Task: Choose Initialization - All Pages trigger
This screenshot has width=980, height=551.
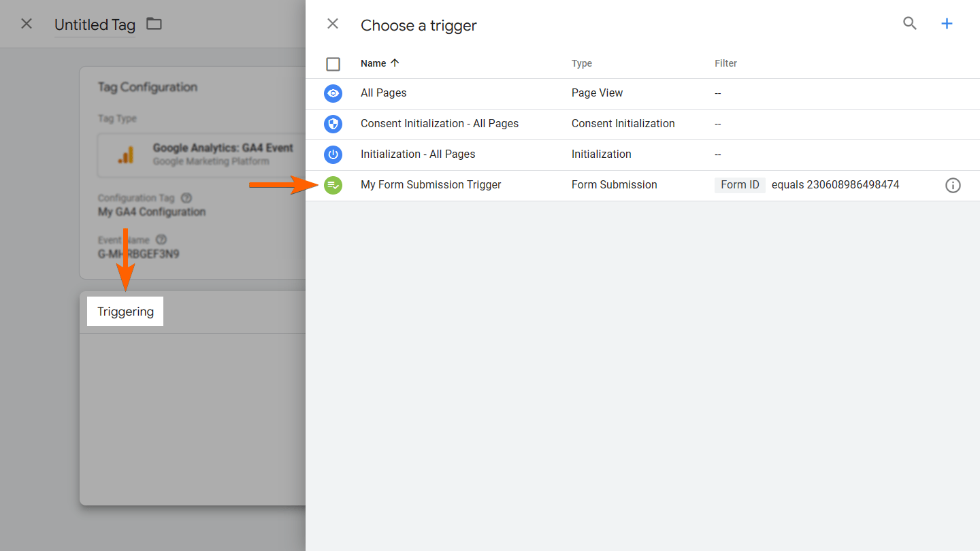Action: click(418, 154)
